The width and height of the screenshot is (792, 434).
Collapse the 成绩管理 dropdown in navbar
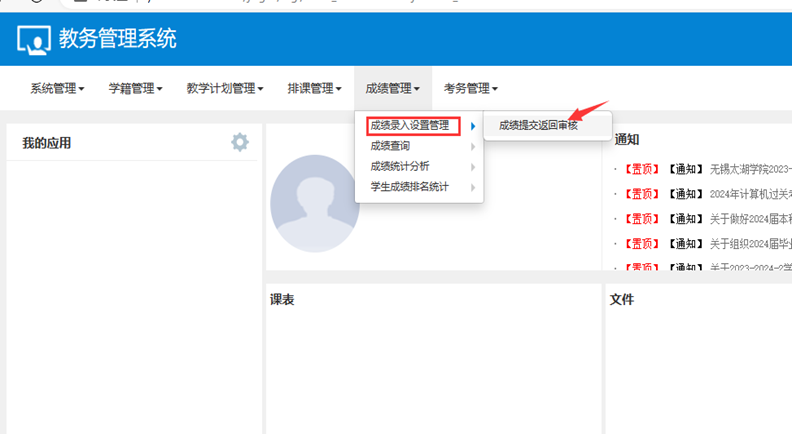point(392,89)
